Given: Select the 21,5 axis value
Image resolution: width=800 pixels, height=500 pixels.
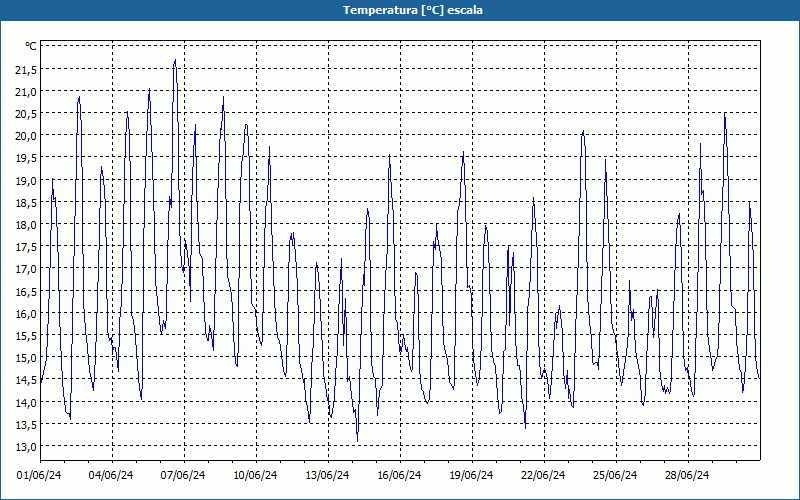Looking at the screenshot, I should [x=26, y=69].
